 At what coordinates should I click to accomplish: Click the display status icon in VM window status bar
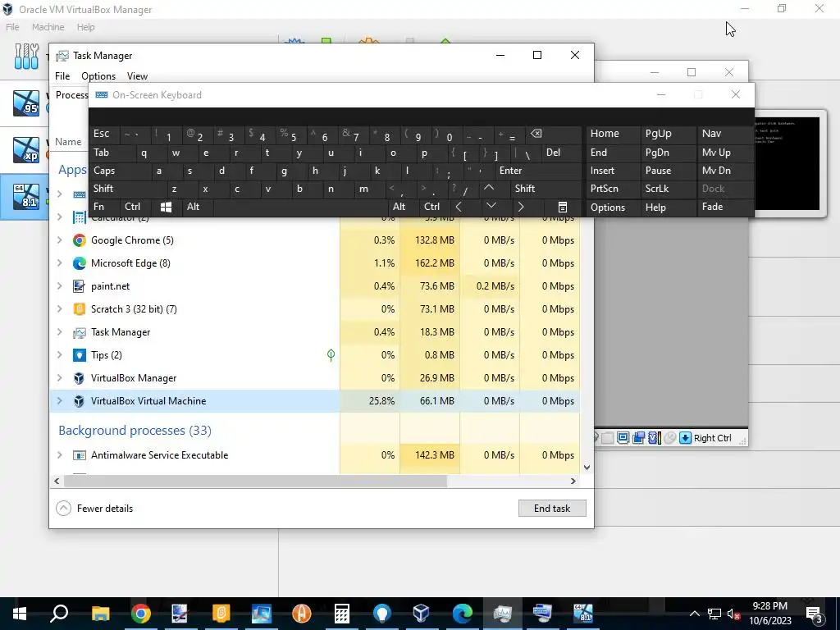(623, 438)
